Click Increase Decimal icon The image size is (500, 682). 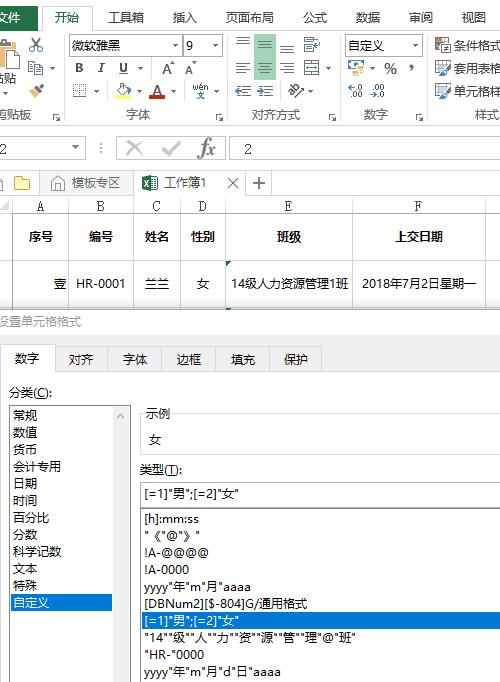(355, 90)
